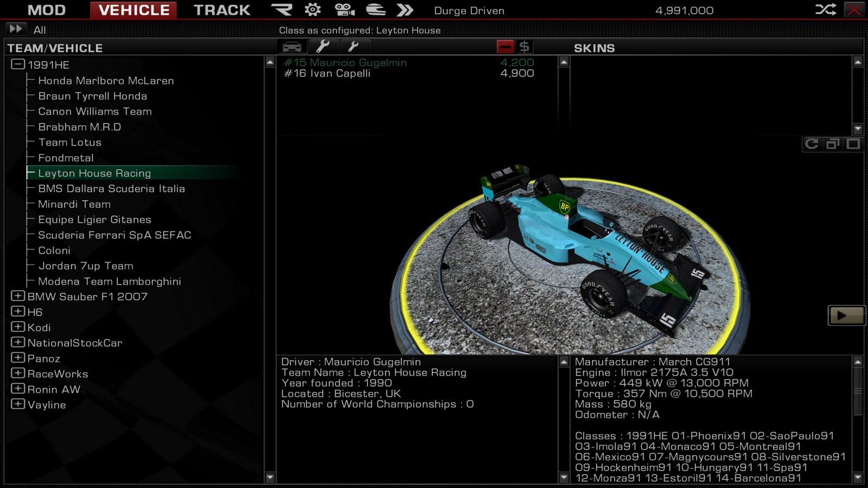Select Braun Tyrrell Honda team

pos(93,96)
